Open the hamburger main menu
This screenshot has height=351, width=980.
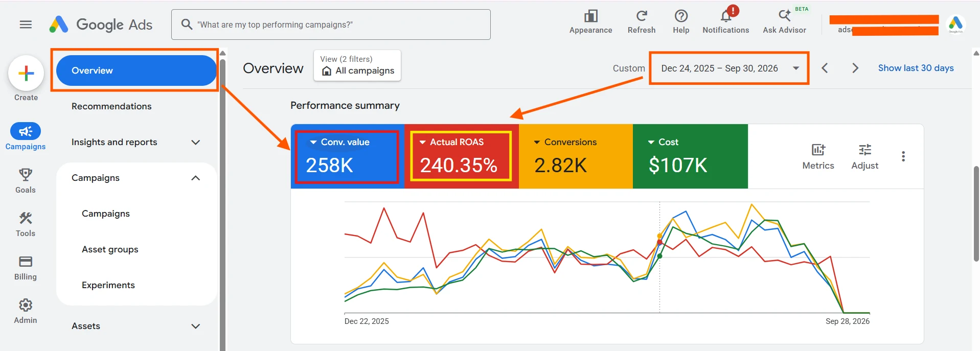coord(26,25)
